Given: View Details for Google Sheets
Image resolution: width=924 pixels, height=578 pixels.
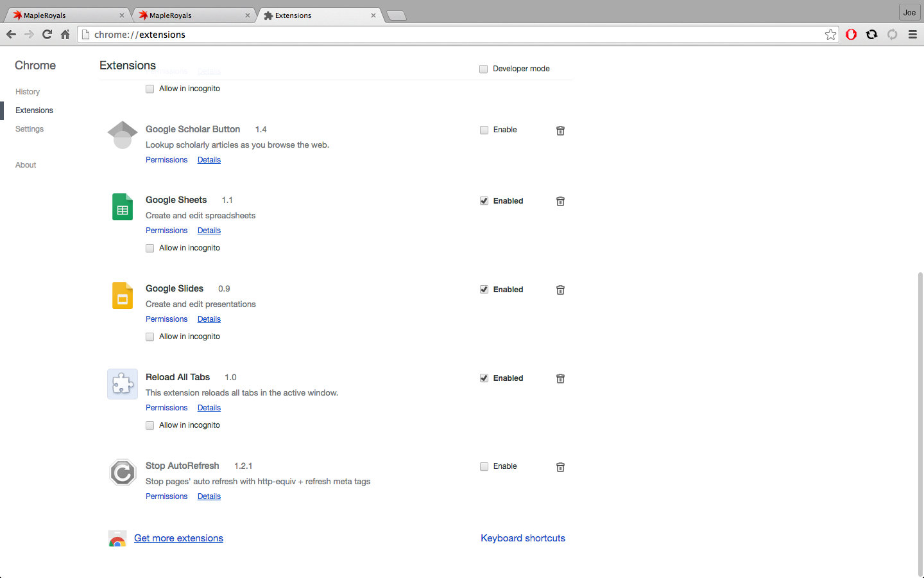Looking at the screenshot, I should coord(209,231).
